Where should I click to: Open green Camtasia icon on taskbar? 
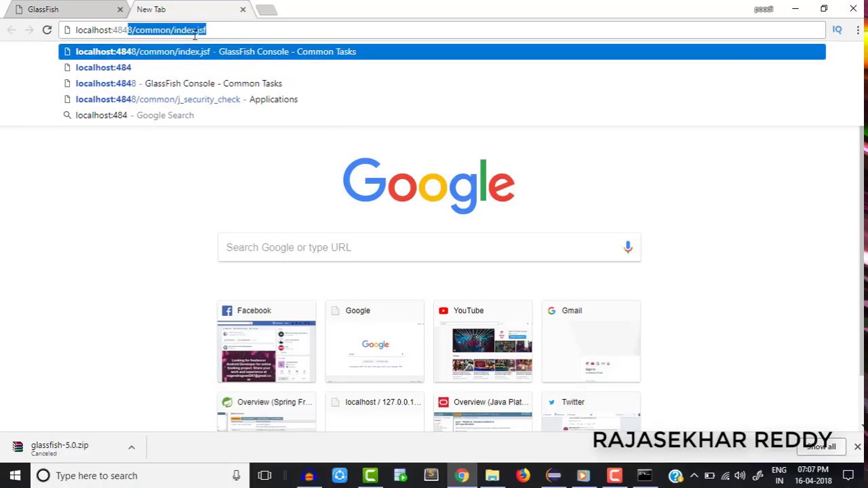(370, 476)
